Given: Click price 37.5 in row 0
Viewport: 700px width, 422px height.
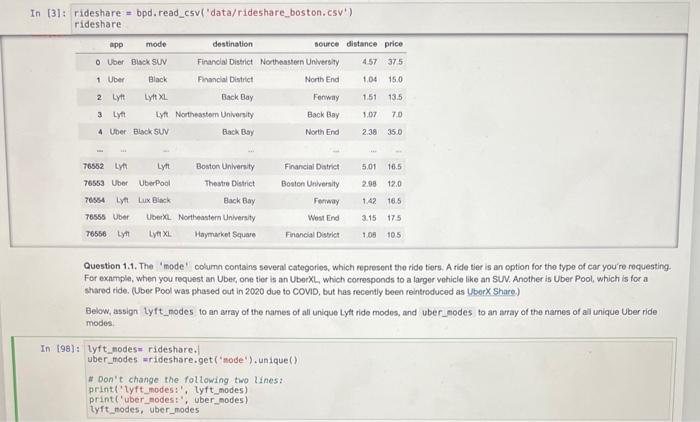Looking at the screenshot, I should (x=395, y=62).
